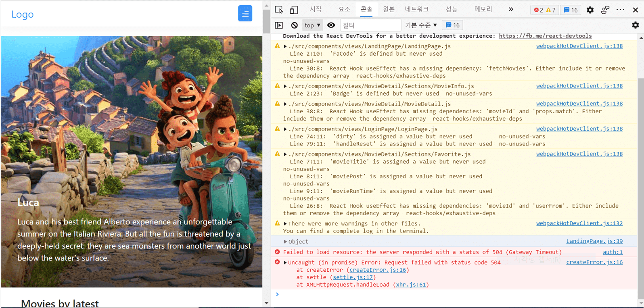Focus the 필터 filter input
Viewport: 644px width, 308px height.
[x=370, y=25]
